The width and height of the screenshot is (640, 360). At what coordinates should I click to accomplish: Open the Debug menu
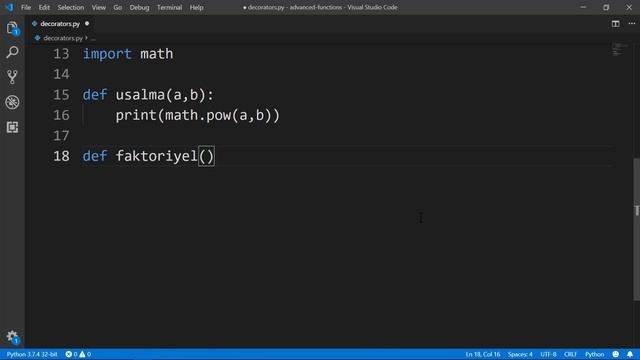(x=139, y=7)
